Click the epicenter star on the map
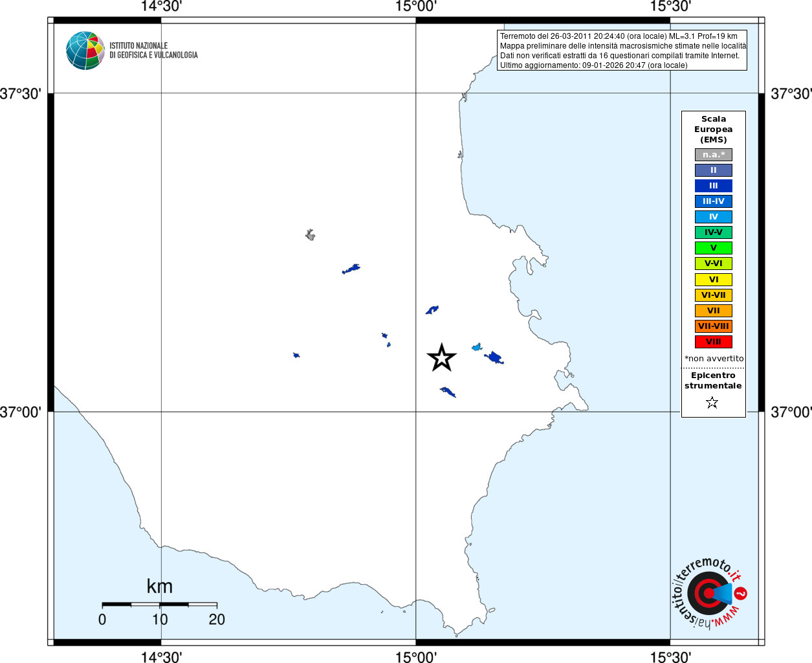812x663 pixels. (442, 357)
